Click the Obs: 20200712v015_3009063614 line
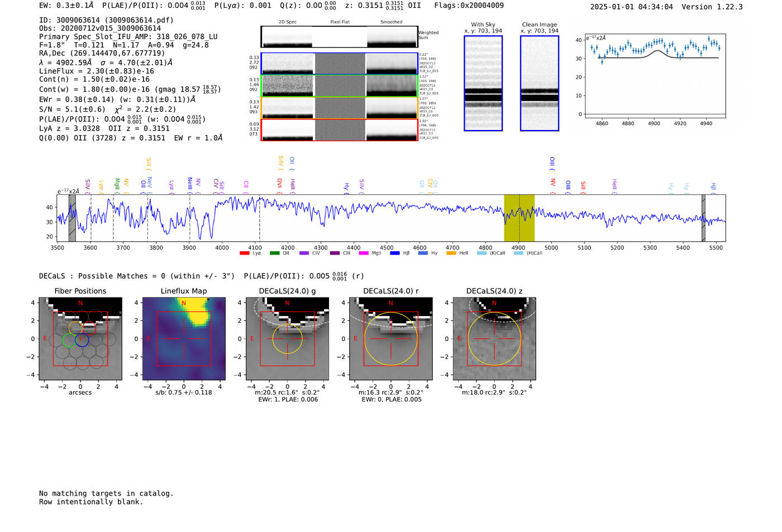Viewport: 782px width, 532px height. click(100, 28)
